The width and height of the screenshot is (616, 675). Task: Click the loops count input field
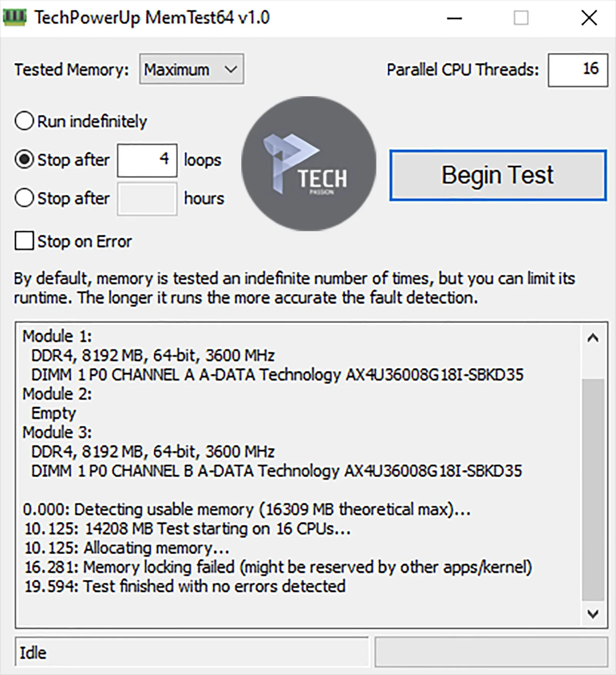(x=147, y=160)
